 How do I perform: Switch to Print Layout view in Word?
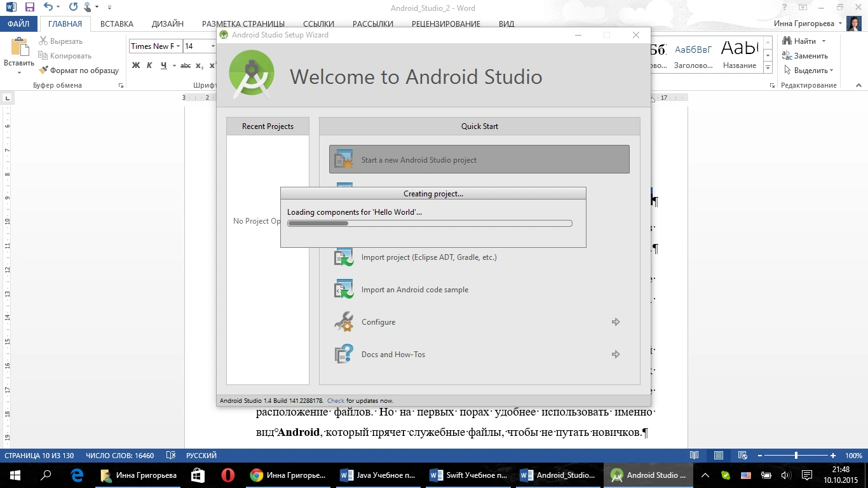[x=718, y=455]
